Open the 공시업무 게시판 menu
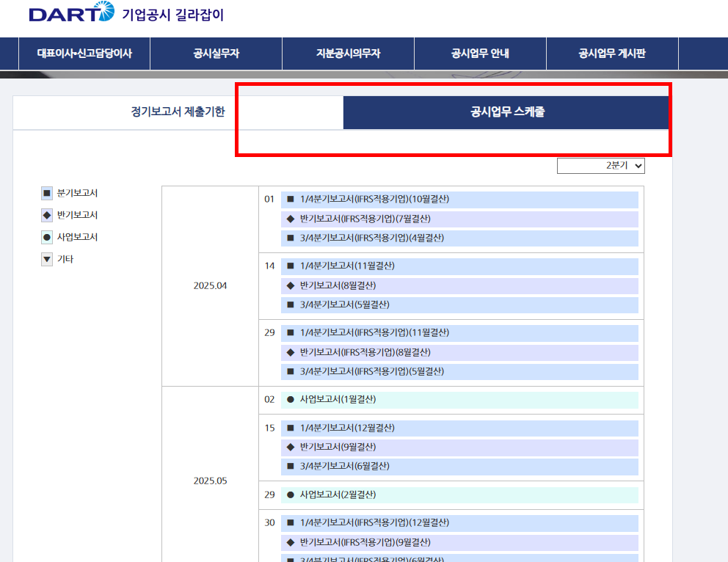728x562 pixels. (612, 53)
